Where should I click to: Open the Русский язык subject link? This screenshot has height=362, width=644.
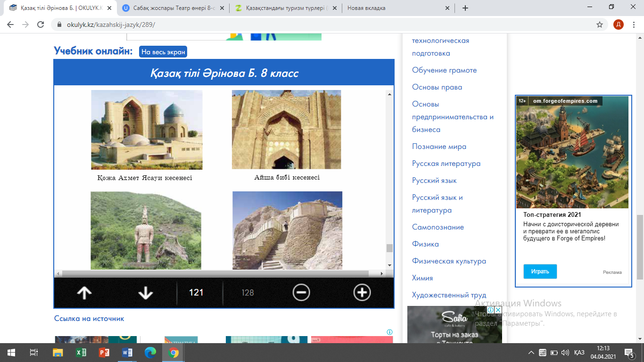click(434, 181)
